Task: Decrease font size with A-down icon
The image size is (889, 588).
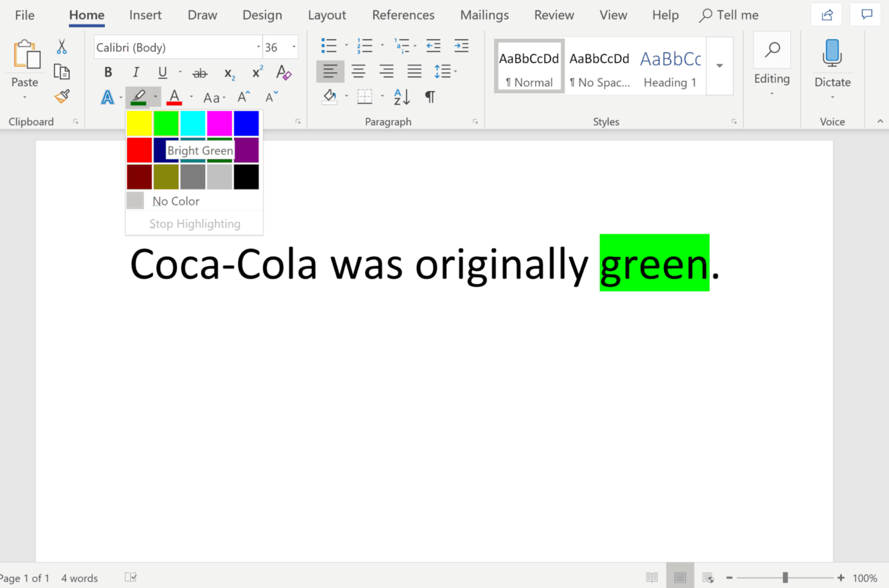Action: (x=271, y=97)
